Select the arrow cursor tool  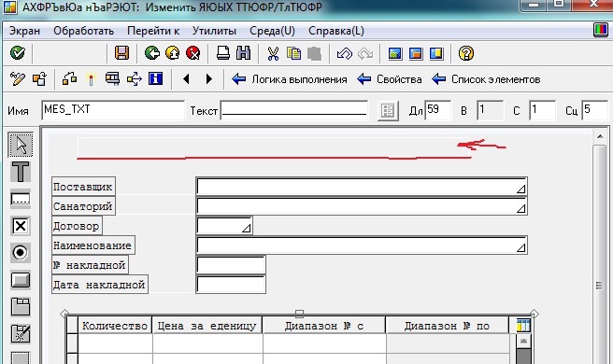pos(21,145)
